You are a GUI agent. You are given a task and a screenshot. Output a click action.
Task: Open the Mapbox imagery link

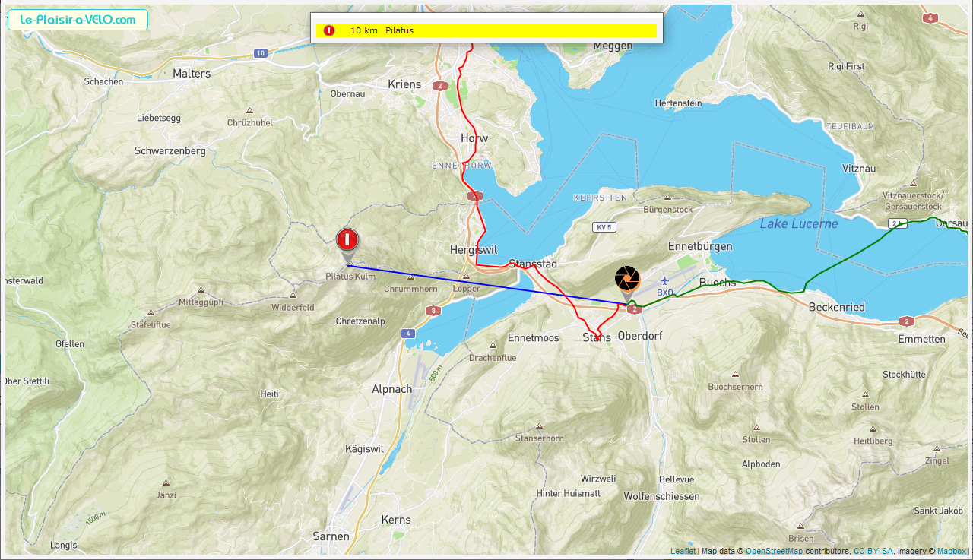(x=951, y=552)
